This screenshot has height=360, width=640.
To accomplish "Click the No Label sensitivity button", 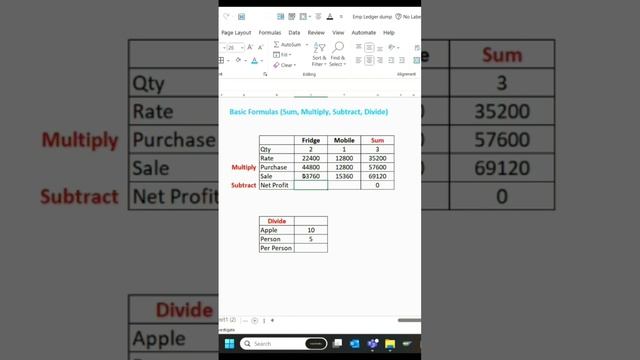I will tap(408, 17).
